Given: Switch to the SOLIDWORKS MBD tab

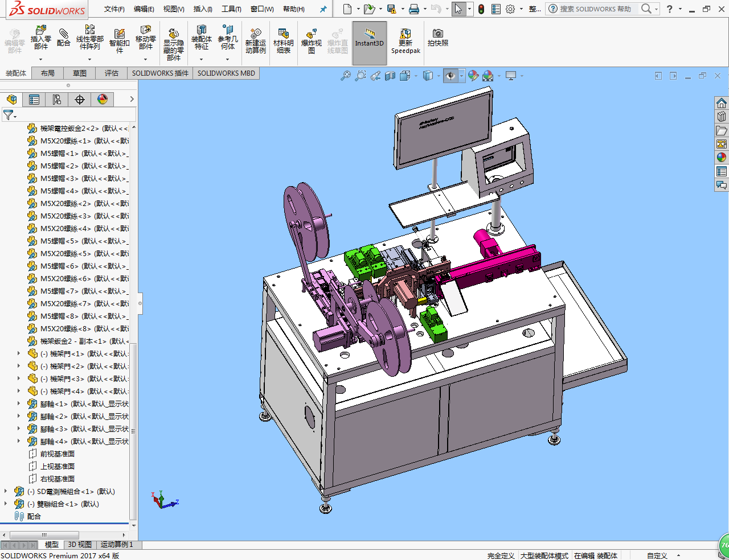Looking at the screenshot, I should [226, 73].
